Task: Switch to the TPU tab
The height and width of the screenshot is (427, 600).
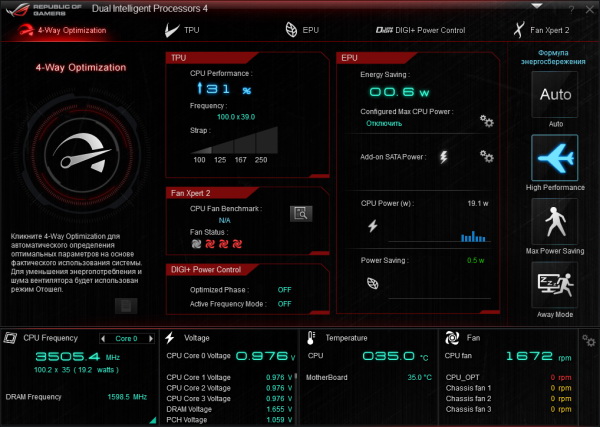Action: tap(182, 30)
